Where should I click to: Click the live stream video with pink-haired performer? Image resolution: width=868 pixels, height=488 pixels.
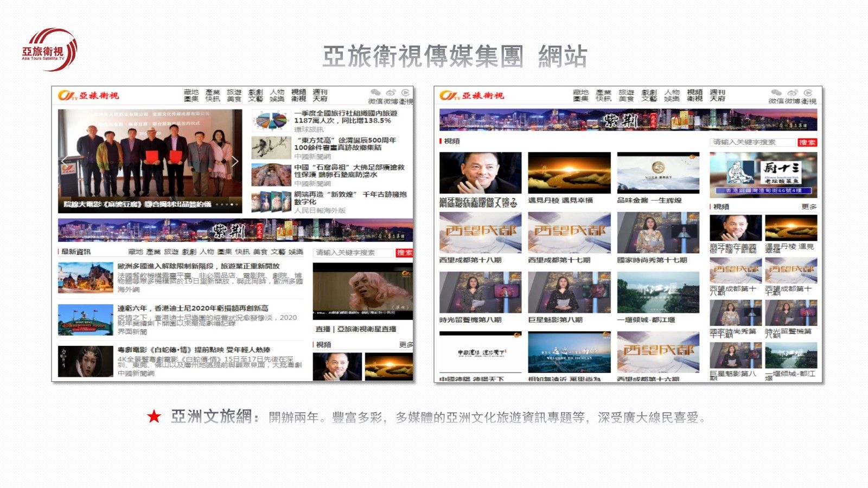pos(363,292)
